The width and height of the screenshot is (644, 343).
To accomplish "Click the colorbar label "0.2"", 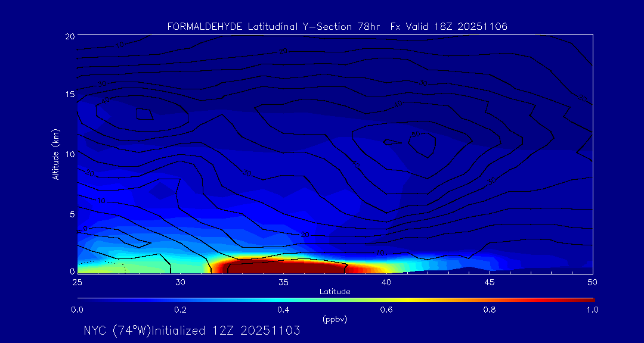I will click(x=180, y=310).
